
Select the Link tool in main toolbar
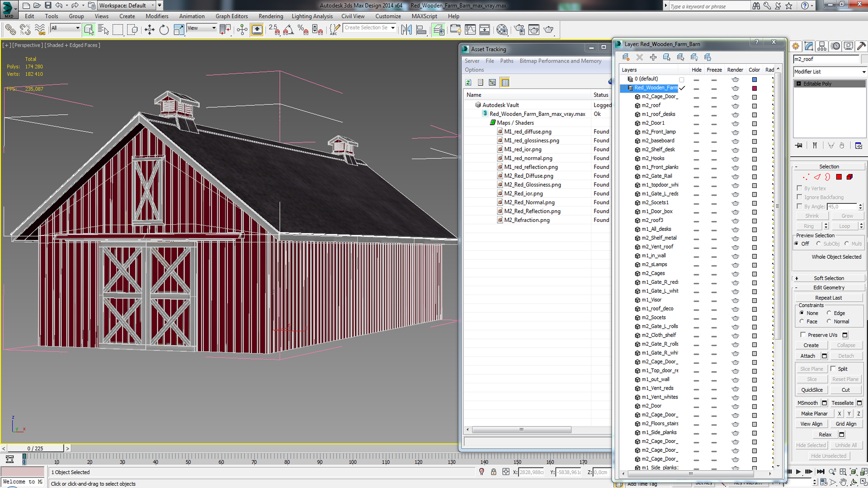point(10,30)
